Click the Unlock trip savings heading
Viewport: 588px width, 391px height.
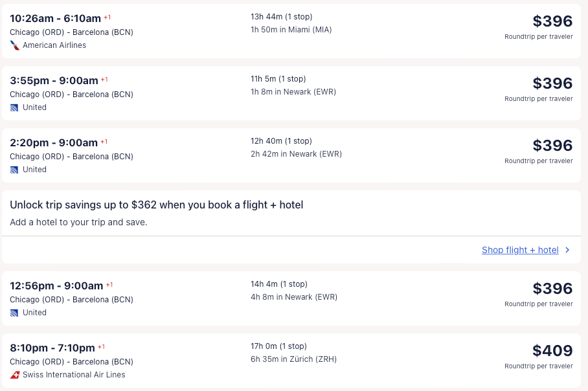157,205
